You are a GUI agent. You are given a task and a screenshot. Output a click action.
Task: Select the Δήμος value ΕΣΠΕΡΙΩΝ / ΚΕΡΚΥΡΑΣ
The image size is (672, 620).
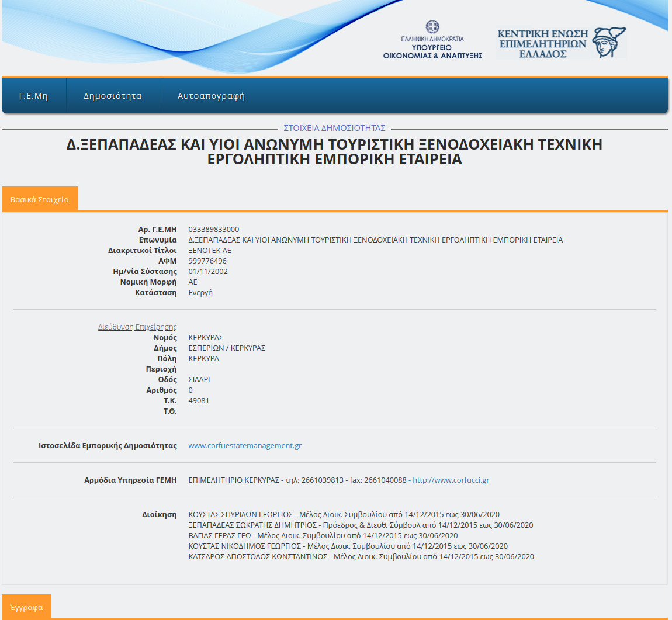point(227,348)
